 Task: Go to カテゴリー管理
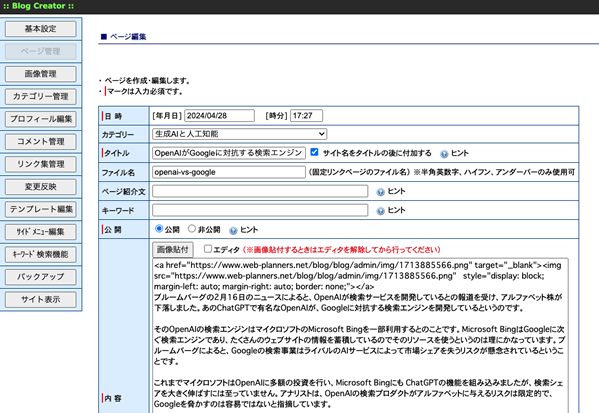pos(40,97)
